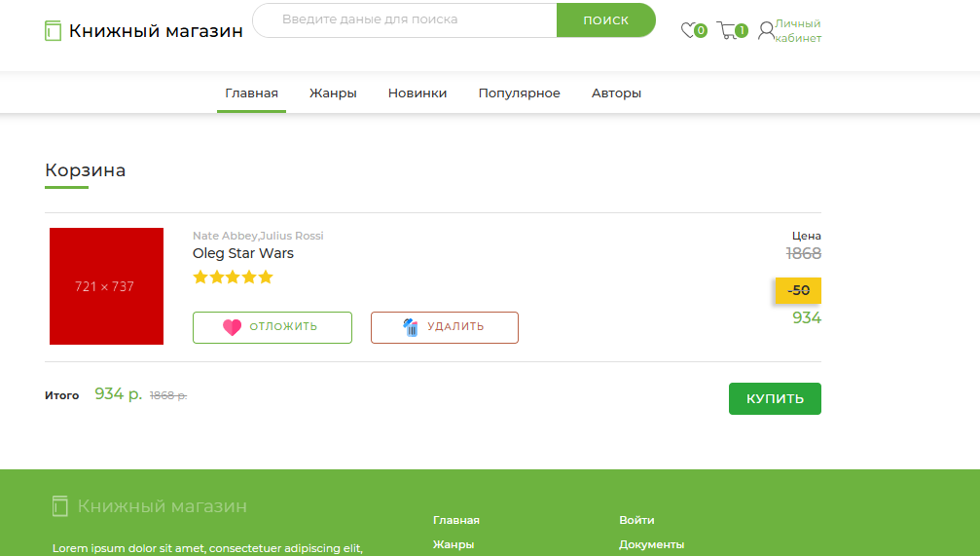Click the user profile icon
Screen dimensions: 980x556
pyautogui.click(x=766, y=30)
